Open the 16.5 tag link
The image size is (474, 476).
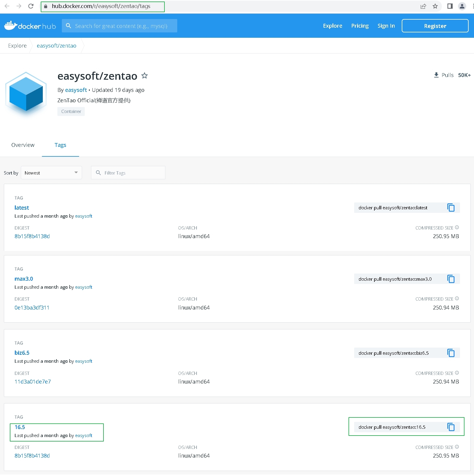(x=20, y=427)
